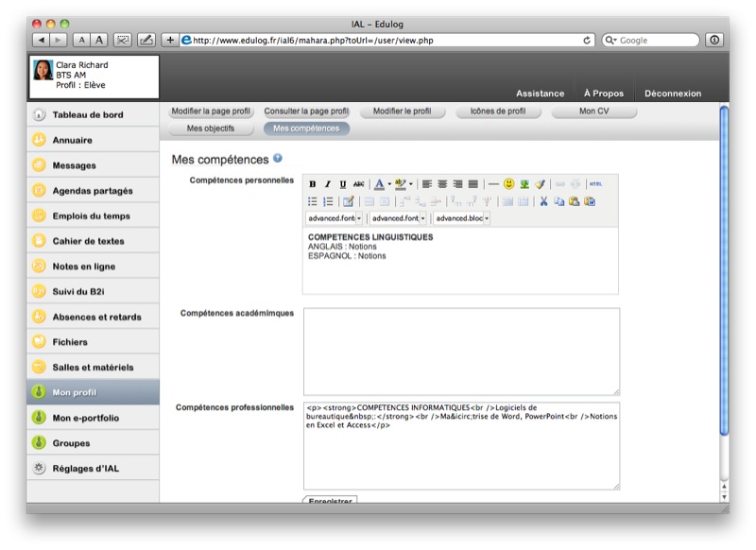
Task: Click inside the Compétences académimques text area
Action: click(461, 351)
